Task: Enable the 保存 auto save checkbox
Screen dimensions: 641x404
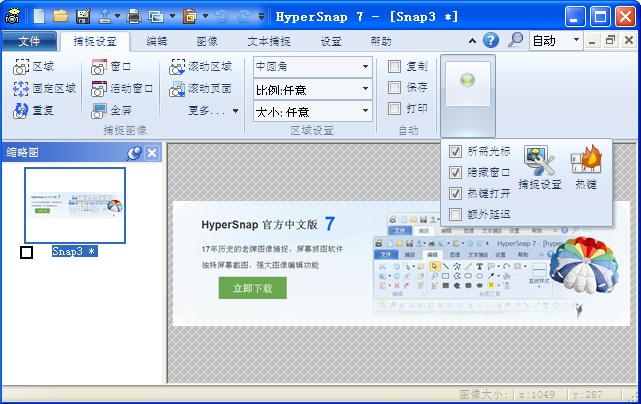Action: tap(394, 88)
